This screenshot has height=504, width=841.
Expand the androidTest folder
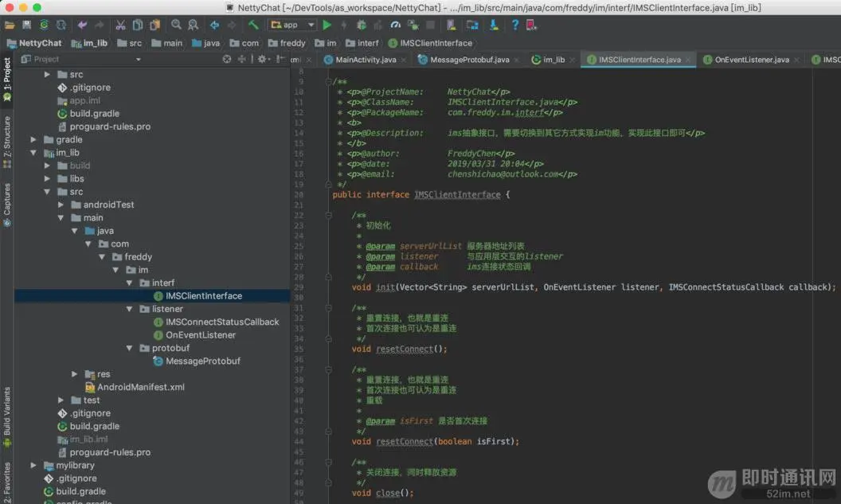point(61,205)
